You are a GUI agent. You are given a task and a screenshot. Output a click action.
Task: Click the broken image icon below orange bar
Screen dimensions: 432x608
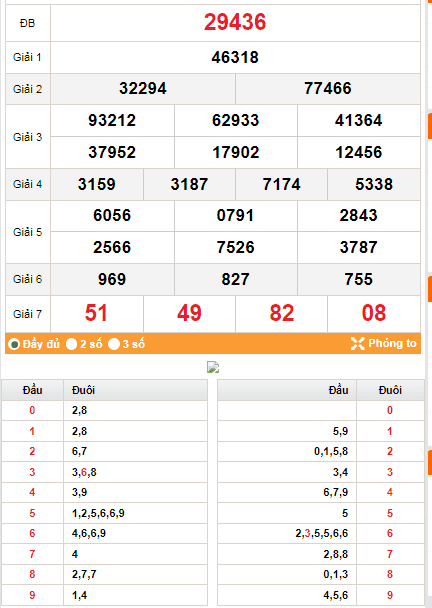click(213, 367)
